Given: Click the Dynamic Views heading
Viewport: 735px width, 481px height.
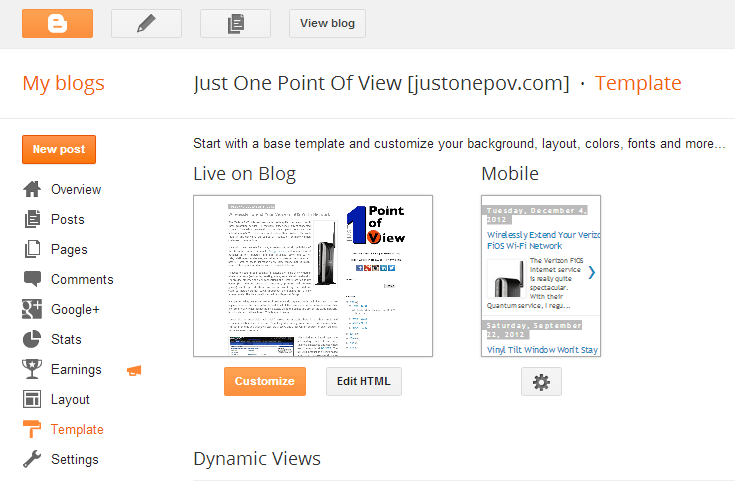Looking at the screenshot, I should pyautogui.click(x=257, y=459).
